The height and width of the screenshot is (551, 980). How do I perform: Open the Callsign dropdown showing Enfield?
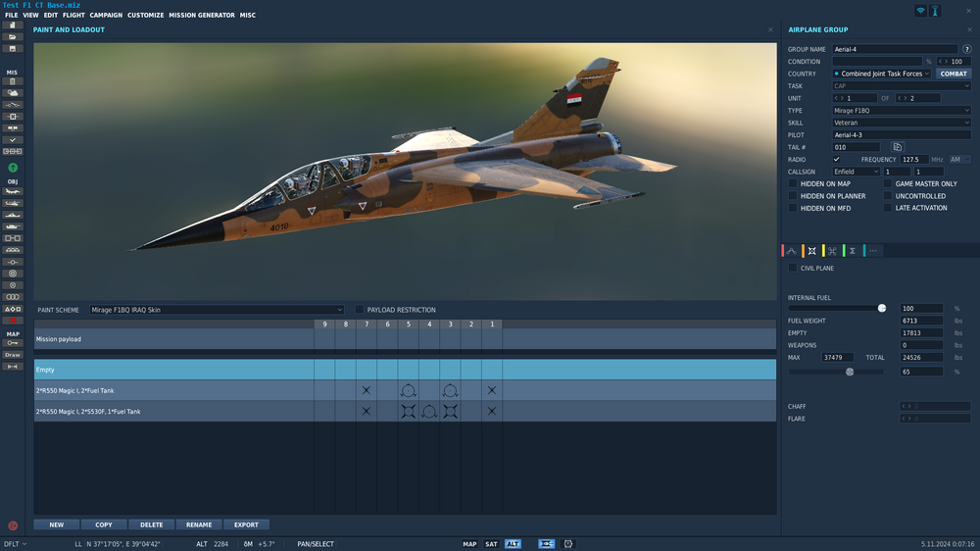pos(856,172)
